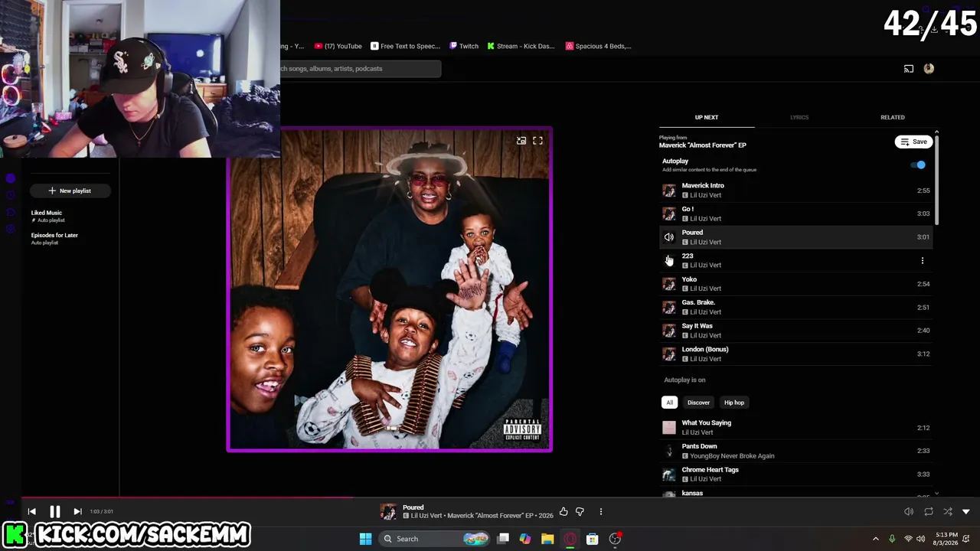Open the Spacious 4 Beds bookmark
Image resolution: width=980 pixels, height=551 pixels.
[599, 46]
